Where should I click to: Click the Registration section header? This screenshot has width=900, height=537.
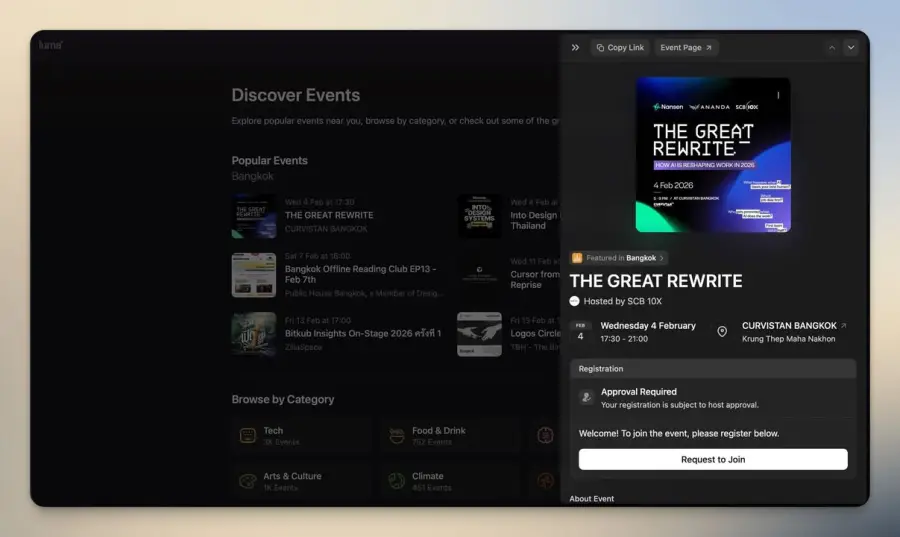pyautogui.click(x=713, y=369)
